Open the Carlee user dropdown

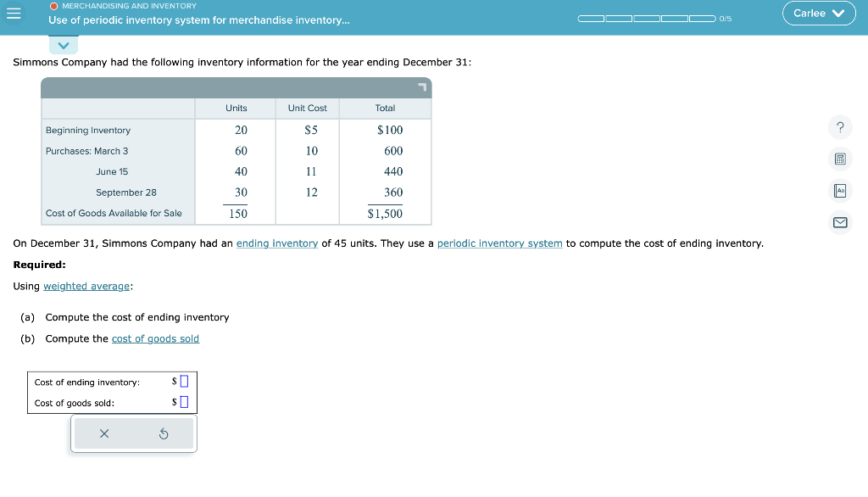(819, 14)
